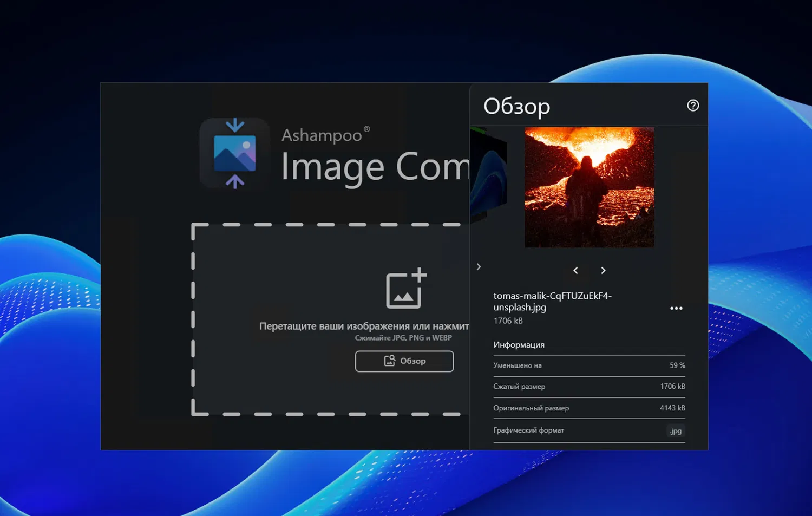The height and width of the screenshot is (516, 812).
Task: Click the 4143 kB original size value
Action: [672, 408]
